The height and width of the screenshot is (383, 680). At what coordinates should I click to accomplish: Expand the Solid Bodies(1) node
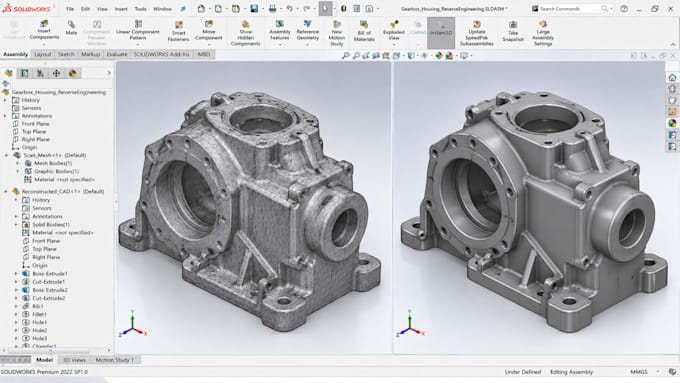[x=16, y=225]
